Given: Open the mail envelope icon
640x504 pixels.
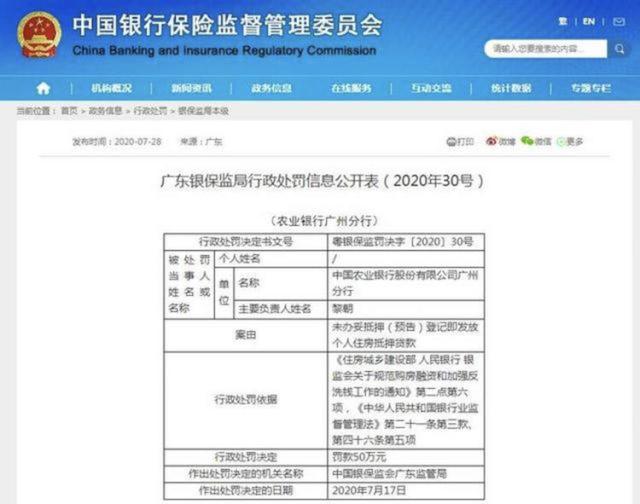Looking at the screenshot, I should pyautogui.click(x=619, y=22).
